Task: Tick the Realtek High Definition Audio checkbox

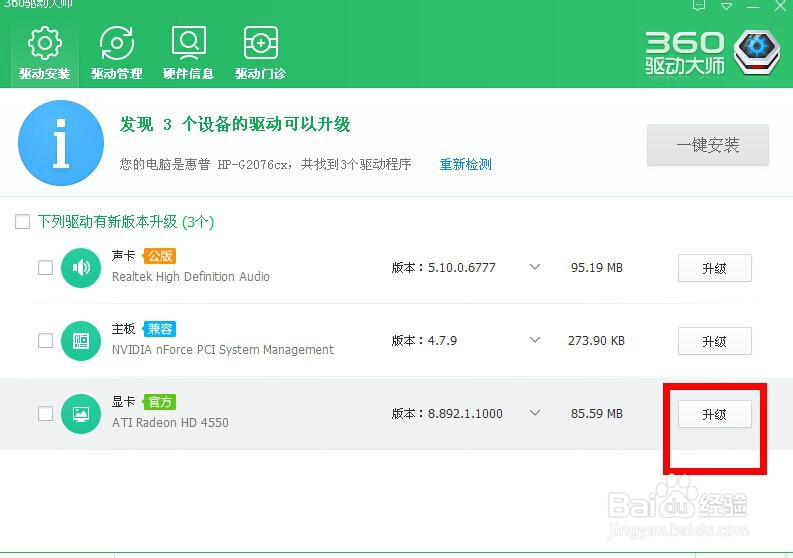Action: point(46,268)
